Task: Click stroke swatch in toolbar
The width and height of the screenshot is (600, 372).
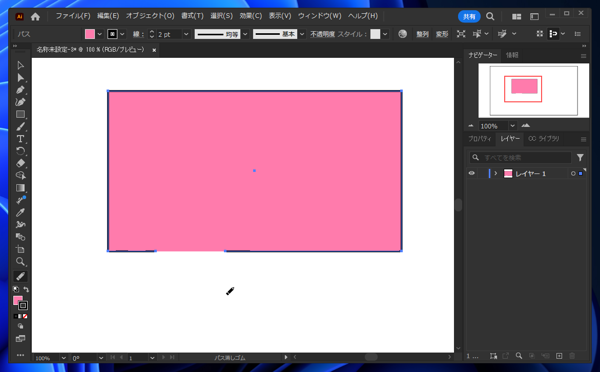Action: coord(23,305)
